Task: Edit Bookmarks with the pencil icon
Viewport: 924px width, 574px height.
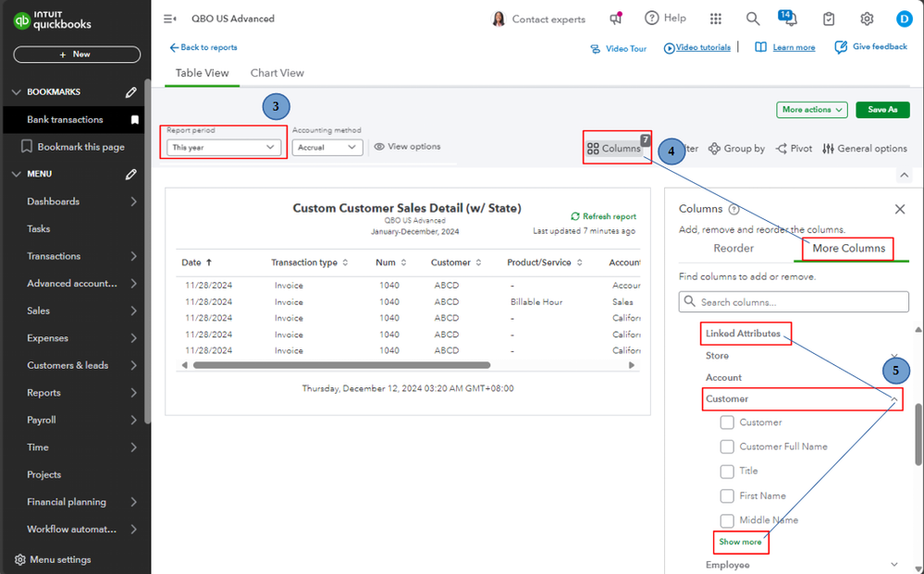Action: tap(130, 92)
